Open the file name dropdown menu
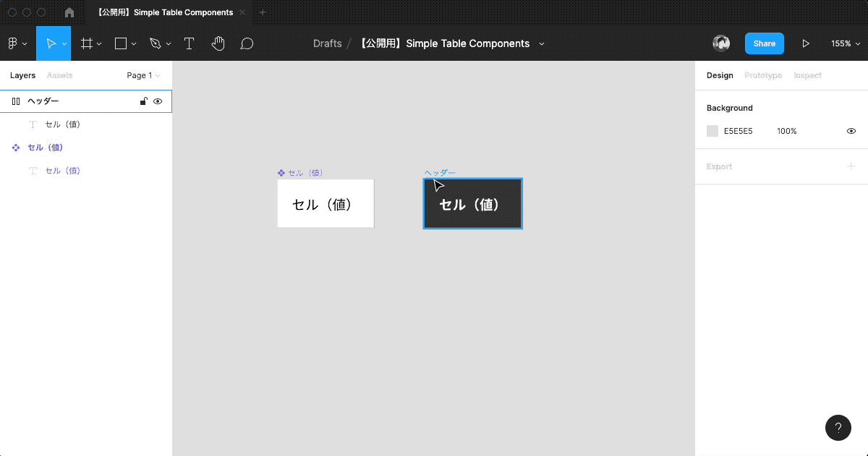The height and width of the screenshot is (456, 868). (541, 43)
